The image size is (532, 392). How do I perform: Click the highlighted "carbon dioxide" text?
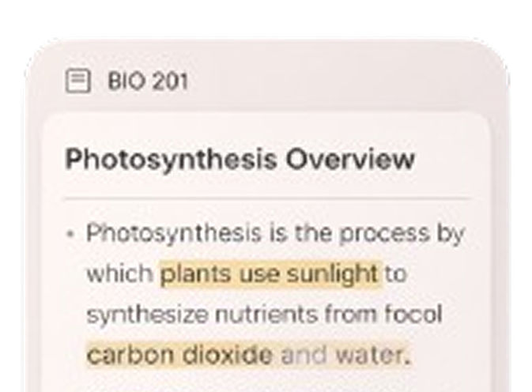point(179,355)
